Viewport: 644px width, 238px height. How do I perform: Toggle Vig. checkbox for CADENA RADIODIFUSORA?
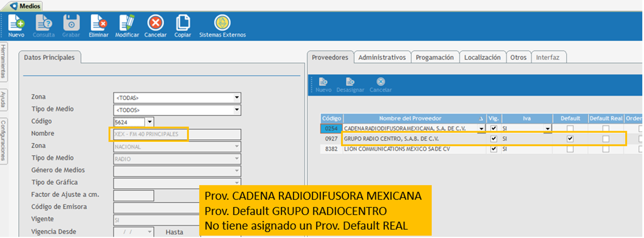pyautogui.click(x=493, y=128)
